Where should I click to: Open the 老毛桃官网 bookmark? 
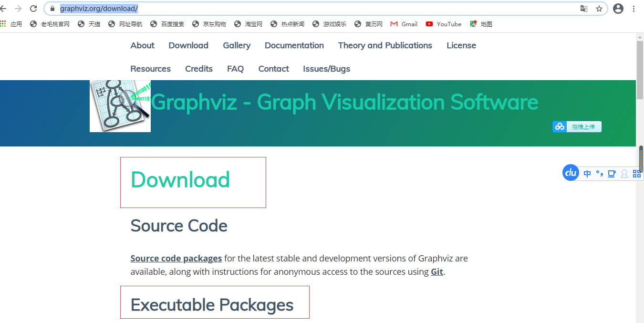(50, 24)
